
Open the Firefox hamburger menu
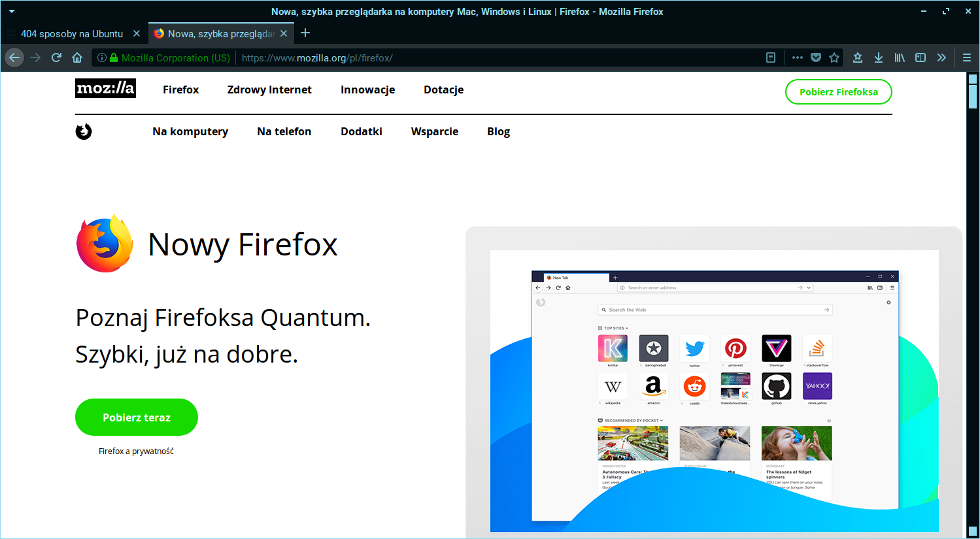point(967,57)
